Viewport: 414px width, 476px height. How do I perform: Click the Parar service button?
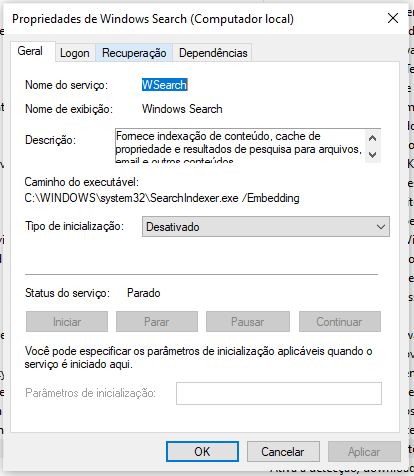pyautogui.click(x=157, y=322)
